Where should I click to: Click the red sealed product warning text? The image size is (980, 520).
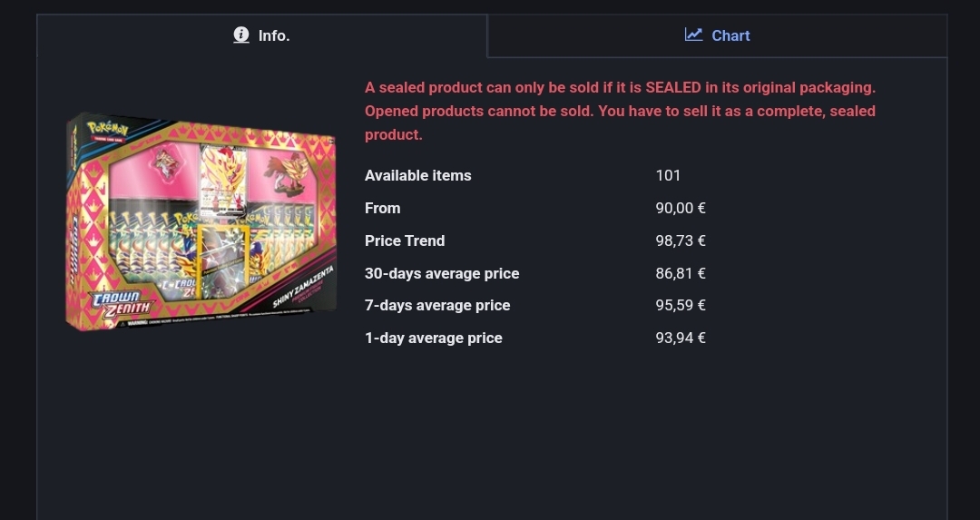pyautogui.click(x=620, y=111)
